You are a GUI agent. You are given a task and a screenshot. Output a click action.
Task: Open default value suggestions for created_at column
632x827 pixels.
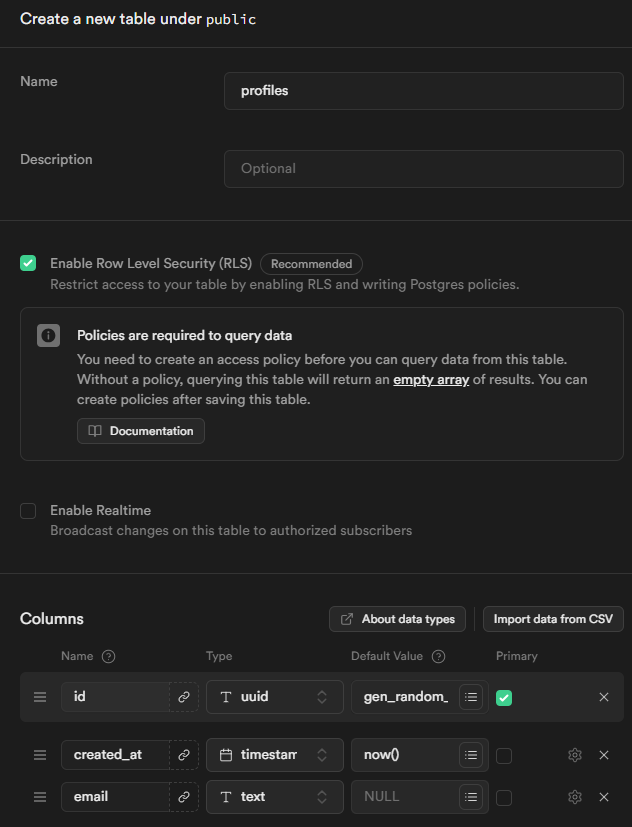471,755
